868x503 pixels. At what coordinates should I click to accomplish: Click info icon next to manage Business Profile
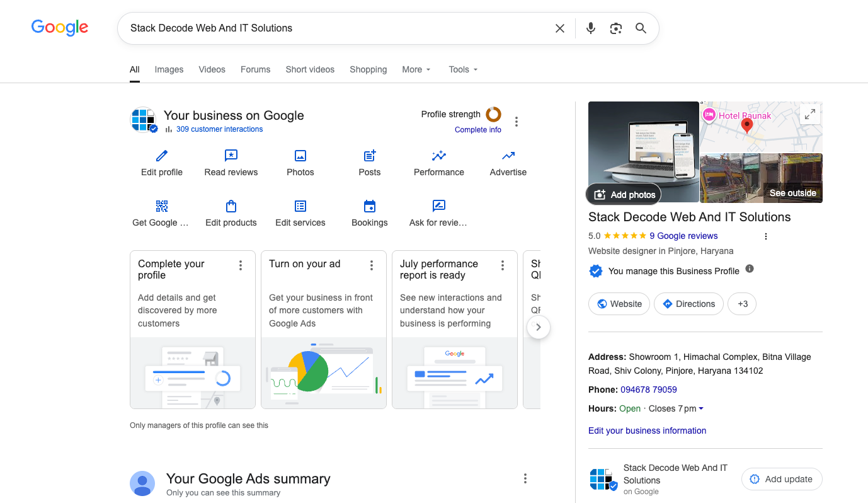pyautogui.click(x=750, y=269)
